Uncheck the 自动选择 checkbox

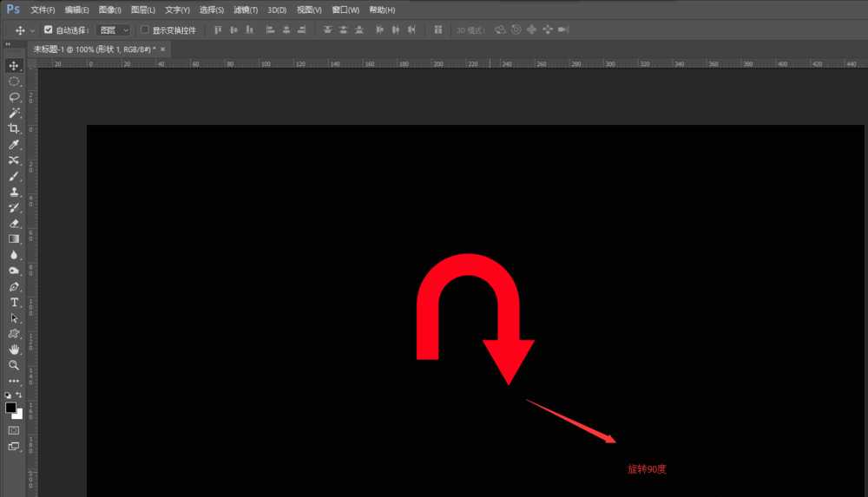49,29
